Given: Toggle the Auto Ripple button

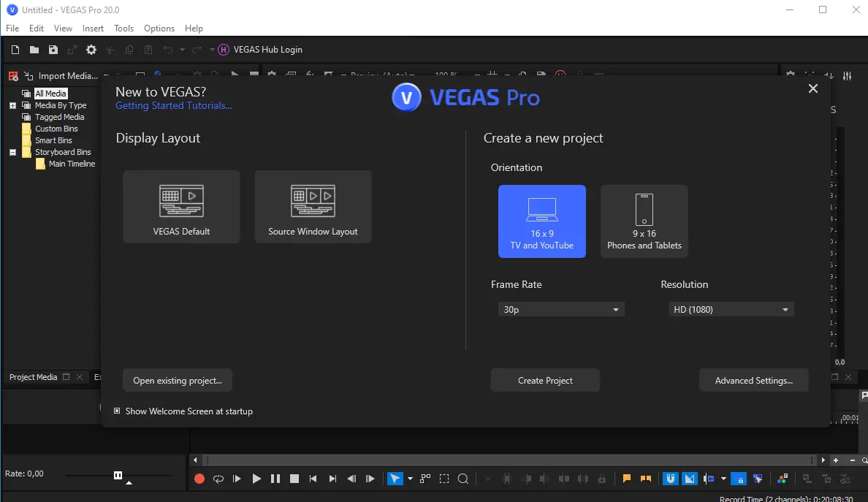Looking at the screenshot, I should (709, 479).
